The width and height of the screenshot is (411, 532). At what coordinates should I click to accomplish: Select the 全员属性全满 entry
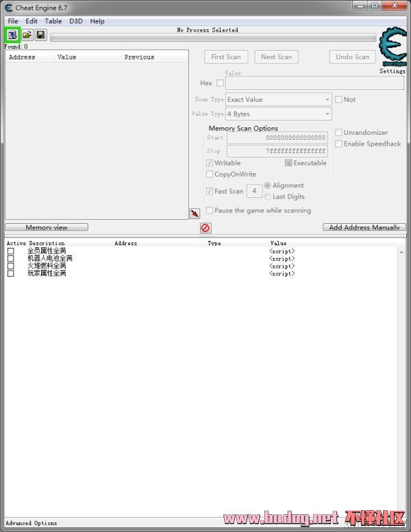coord(47,251)
